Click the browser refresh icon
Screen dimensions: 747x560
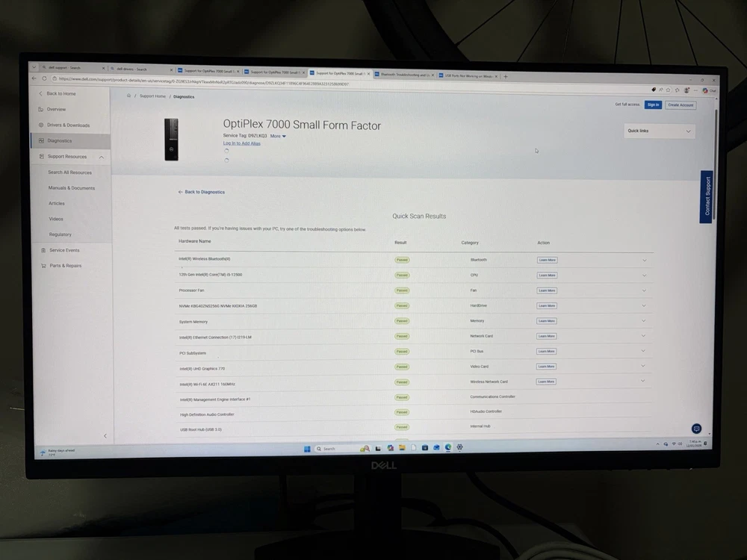click(x=53, y=78)
